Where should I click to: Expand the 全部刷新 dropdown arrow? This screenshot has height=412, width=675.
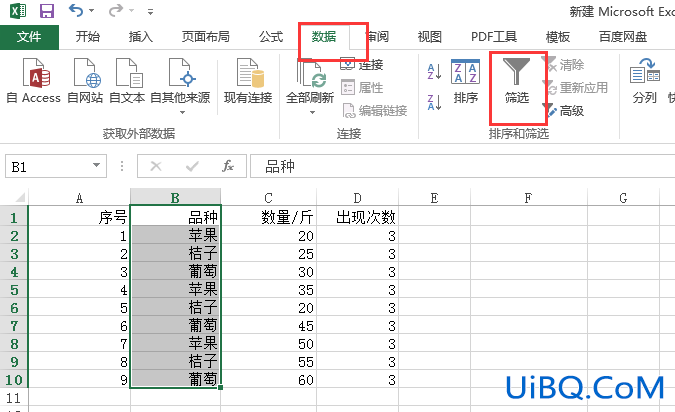[x=313, y=112]
